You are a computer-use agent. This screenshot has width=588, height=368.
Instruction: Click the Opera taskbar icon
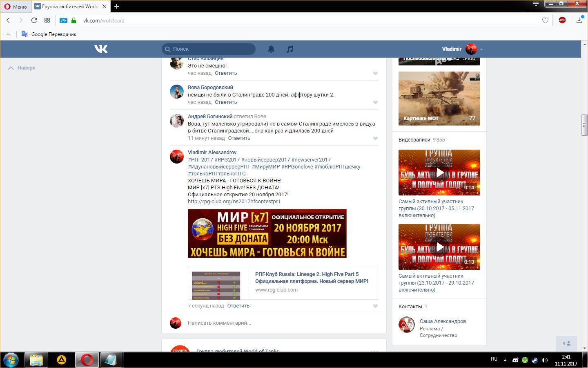pyautogui.click(x=87, y=360)
